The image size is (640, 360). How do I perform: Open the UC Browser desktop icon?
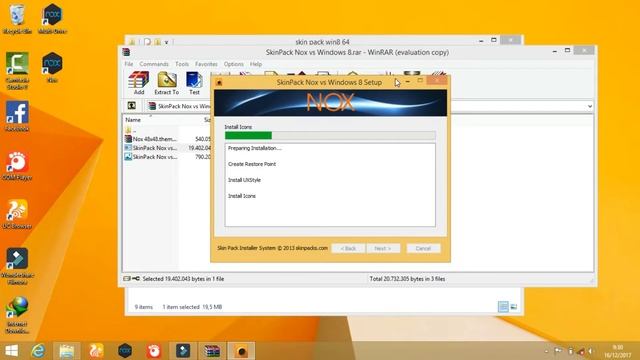[x=17, y=214]
